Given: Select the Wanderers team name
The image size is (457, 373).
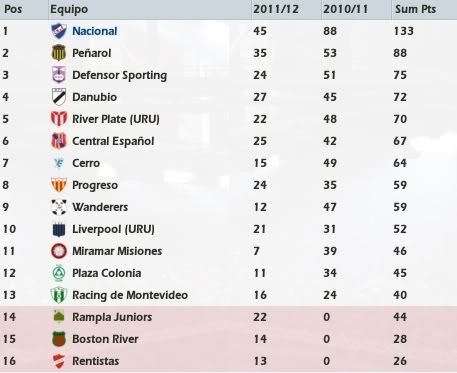Looking at the screenshot, I should [100, 207].
